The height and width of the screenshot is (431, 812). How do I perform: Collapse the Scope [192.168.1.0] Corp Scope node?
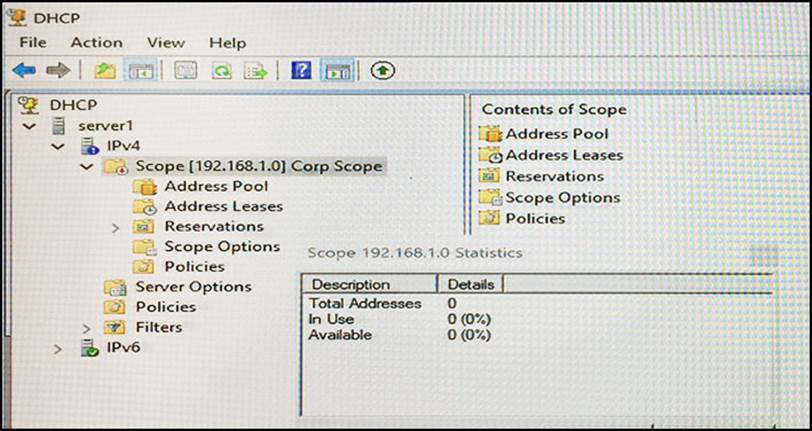coord(86,166)
